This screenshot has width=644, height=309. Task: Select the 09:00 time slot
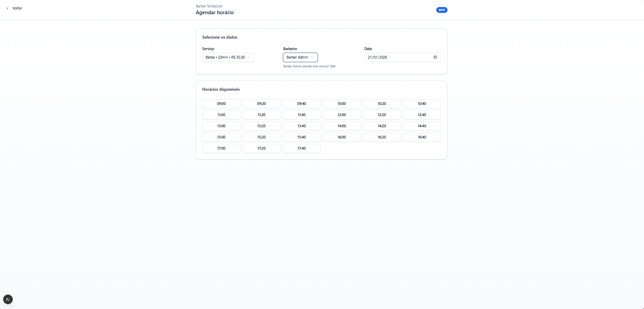[221, 104]
